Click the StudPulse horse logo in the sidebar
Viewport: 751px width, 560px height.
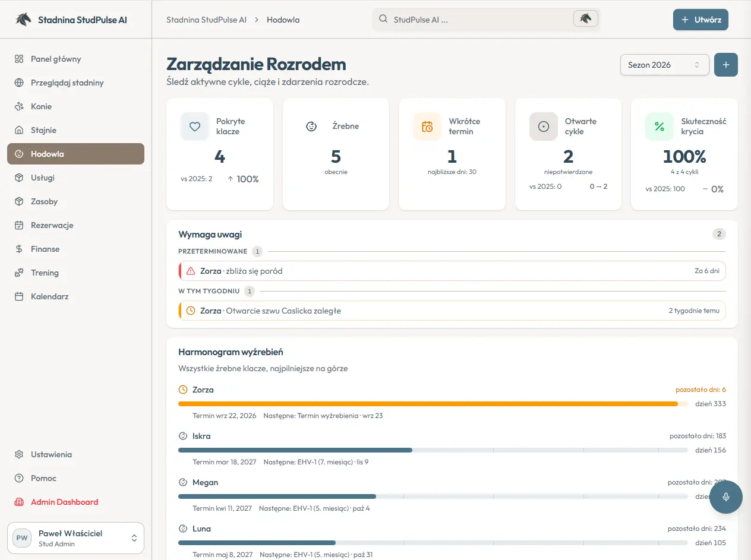[23, 19]
